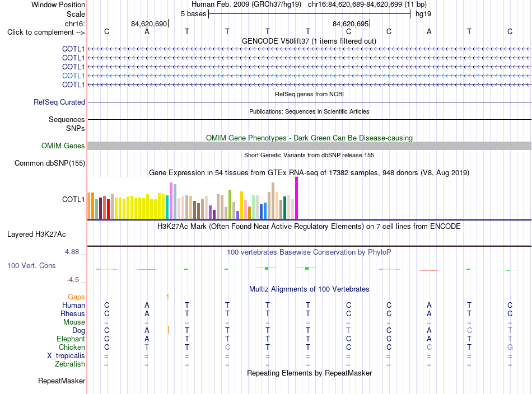Screen dimensions: 532x394
Task: Click the "RepeatMasker" track label
Action: click(x=62, y=381)
